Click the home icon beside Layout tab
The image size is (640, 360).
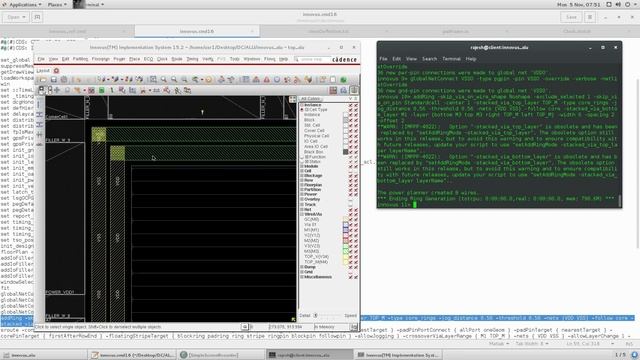56,71
